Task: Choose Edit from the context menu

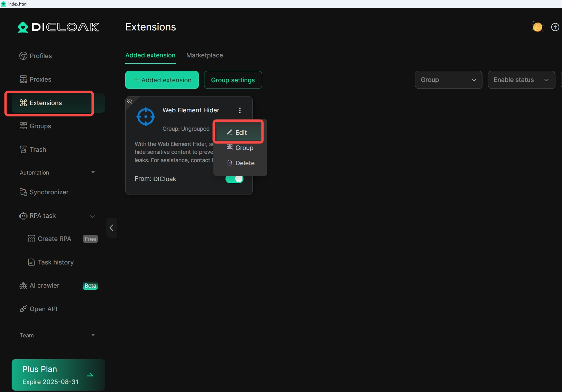Action: [x=239, y=132]
